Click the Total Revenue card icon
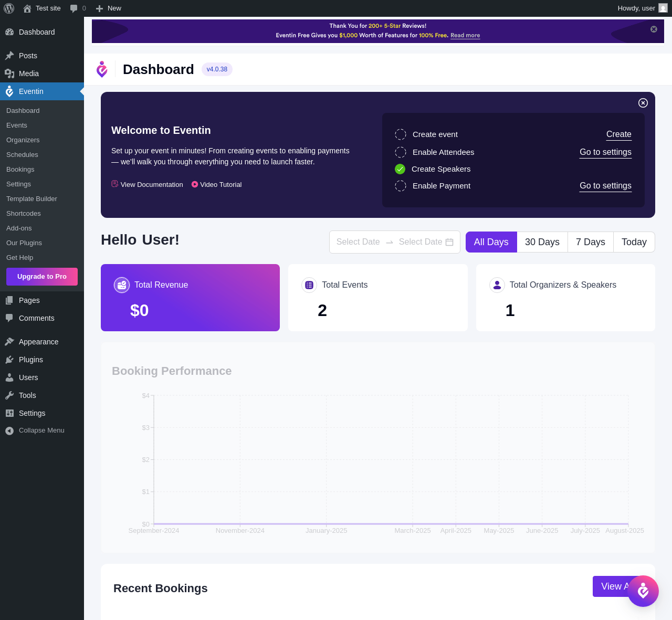This screenshot has width=672, height=620. click(122, 285)
